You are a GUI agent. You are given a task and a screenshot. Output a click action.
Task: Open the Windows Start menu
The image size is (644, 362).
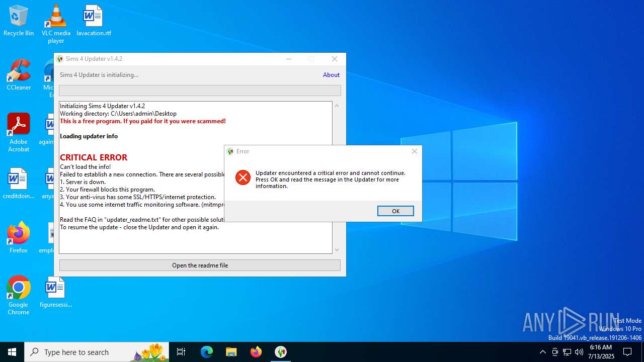coord(12,352)
